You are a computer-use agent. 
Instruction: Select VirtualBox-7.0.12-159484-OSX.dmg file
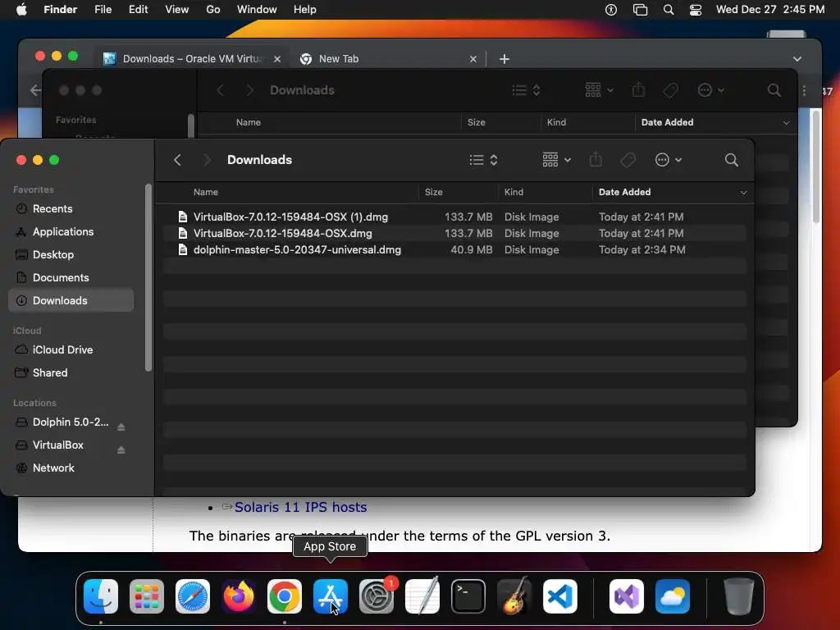454,234
